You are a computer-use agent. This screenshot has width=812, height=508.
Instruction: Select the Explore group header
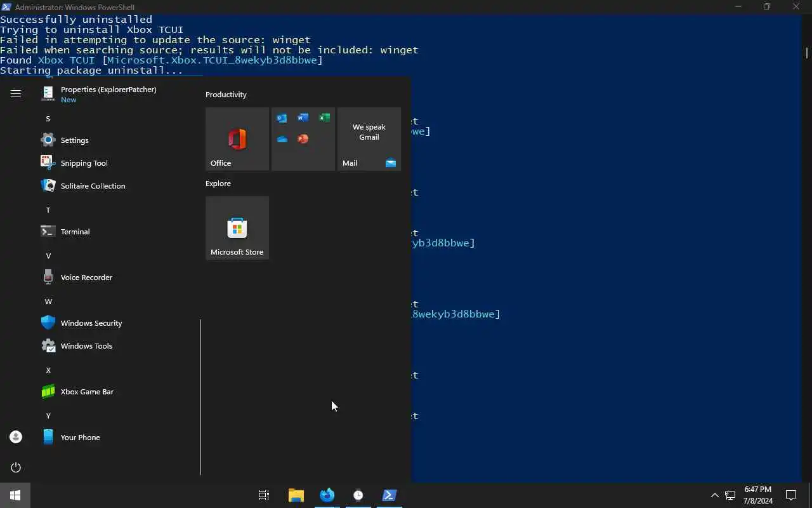[218, 184]
